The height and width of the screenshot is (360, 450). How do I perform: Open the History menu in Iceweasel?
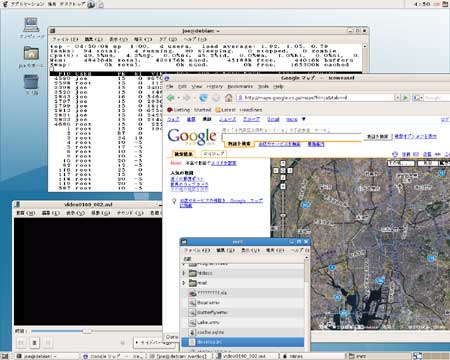point(214,86)
